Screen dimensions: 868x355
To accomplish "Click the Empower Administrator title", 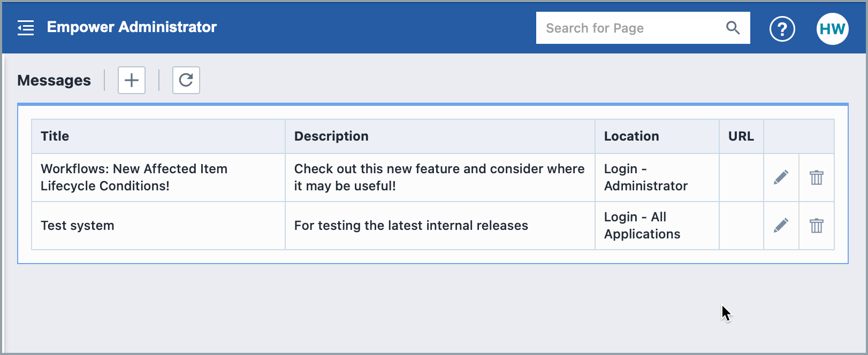I will [132, 27].
